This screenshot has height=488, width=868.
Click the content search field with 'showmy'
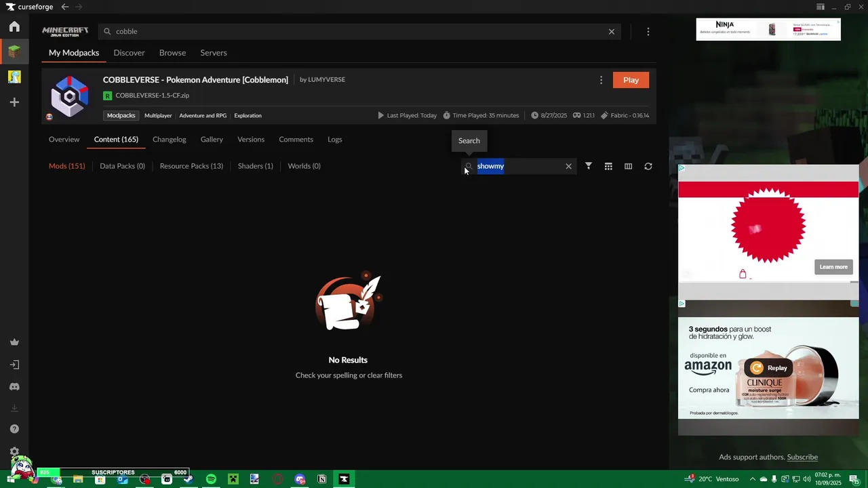tap(519, 166)
